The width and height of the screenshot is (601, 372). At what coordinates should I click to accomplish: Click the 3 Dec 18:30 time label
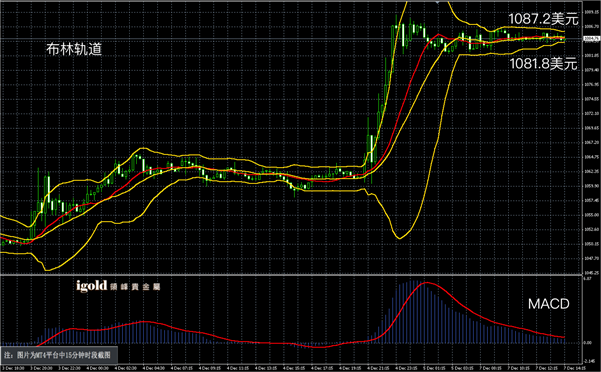tap(14, 368)
